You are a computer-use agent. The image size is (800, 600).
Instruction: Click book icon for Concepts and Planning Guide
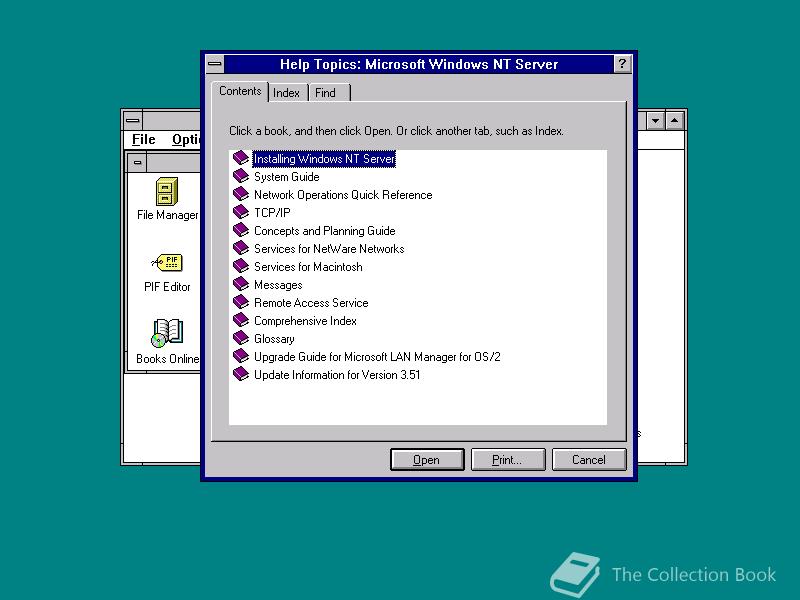click(x=241, y=230)
